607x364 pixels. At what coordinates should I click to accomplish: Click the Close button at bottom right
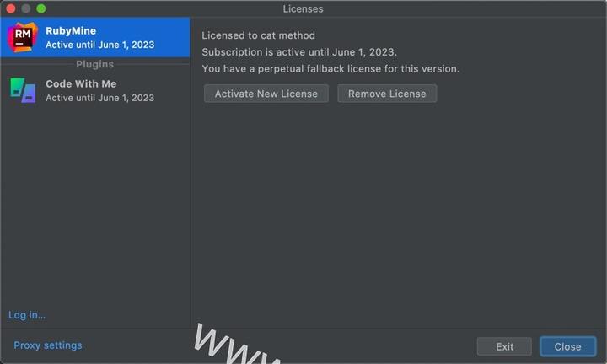(567, 346)
